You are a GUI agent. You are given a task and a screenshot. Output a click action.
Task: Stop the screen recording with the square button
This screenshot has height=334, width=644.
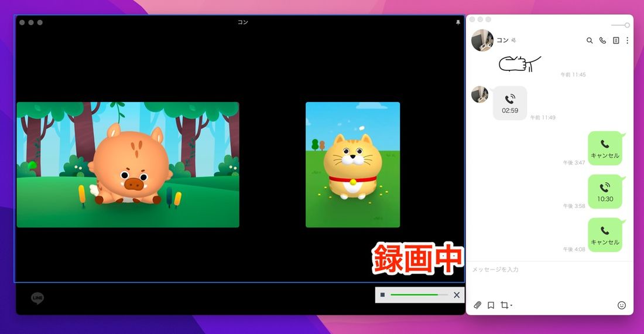(382, 295)
